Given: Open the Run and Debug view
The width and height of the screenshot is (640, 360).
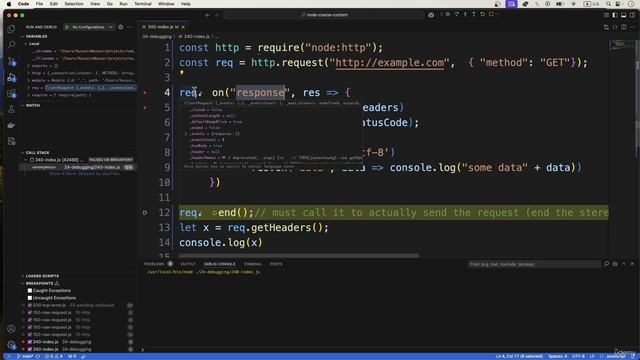Looking at the screenshot, I should tap(11, 77).
